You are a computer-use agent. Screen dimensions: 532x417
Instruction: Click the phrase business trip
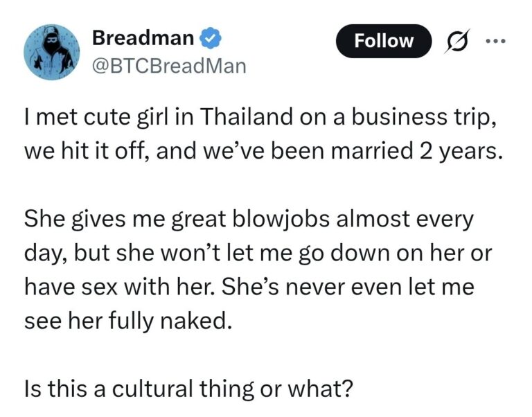tap(421, 118)
